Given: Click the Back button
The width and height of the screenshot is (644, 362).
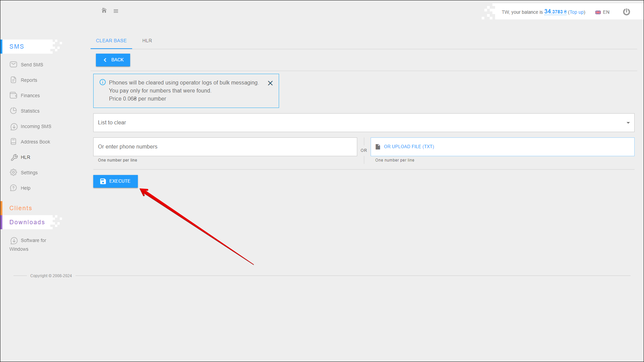Looking at the screenshot, I should pyautogui.click(x=113, y=60).
